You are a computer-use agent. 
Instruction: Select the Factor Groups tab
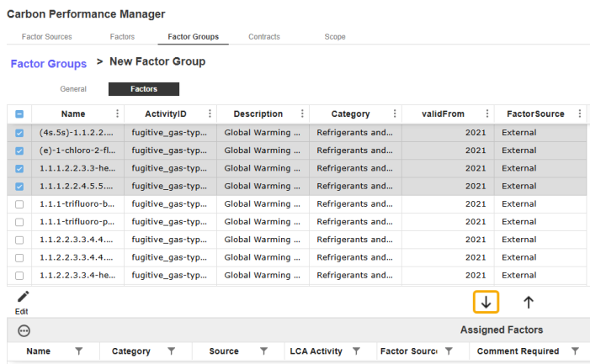[x=193, y=37]
